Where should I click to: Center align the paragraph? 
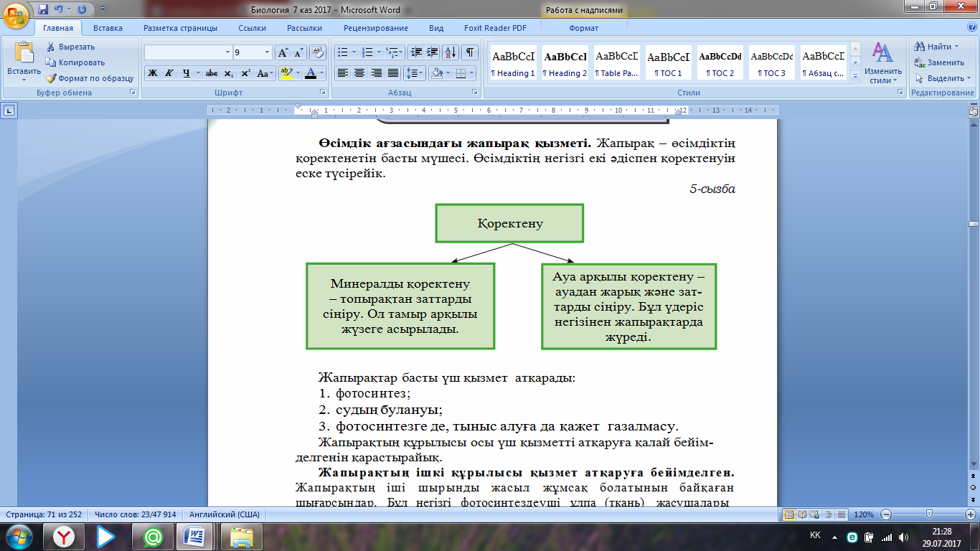(359, 73)
